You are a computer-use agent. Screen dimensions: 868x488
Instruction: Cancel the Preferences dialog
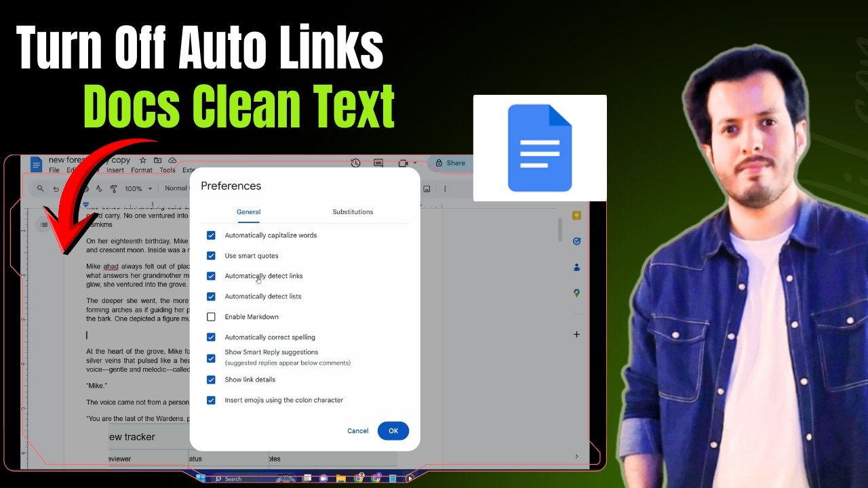(358, 430)
